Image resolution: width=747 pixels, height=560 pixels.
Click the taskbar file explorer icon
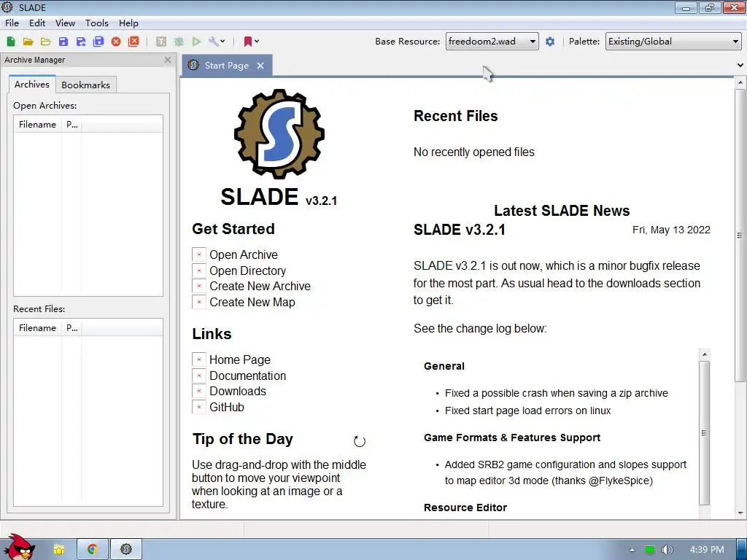(58, 550)
